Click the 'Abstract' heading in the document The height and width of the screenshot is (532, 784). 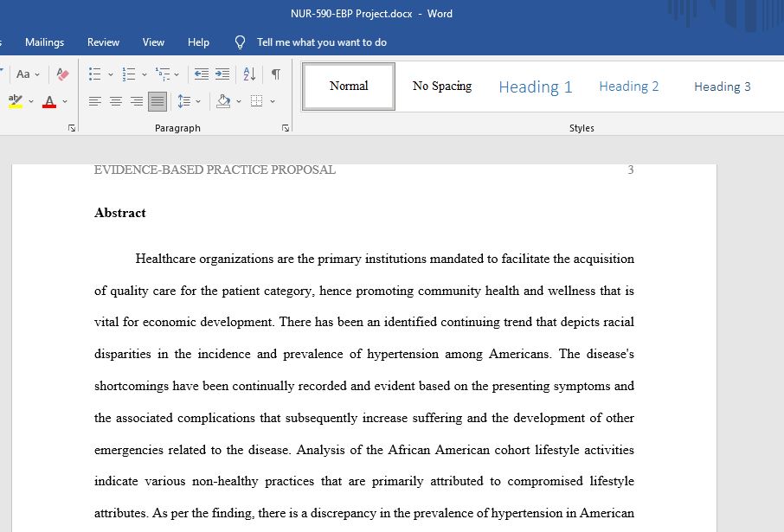120,213
